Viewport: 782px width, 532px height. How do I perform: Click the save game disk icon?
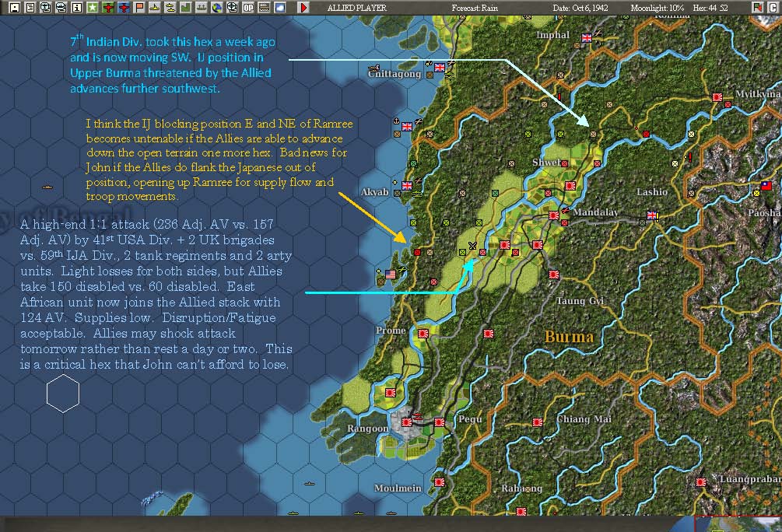[15, 8]
